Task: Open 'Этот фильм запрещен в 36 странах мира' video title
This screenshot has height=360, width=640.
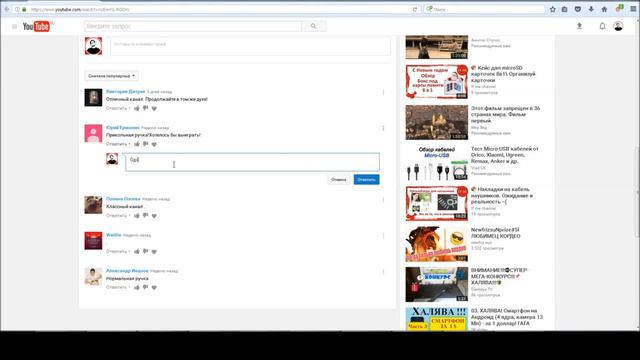Action: [505, 115]
